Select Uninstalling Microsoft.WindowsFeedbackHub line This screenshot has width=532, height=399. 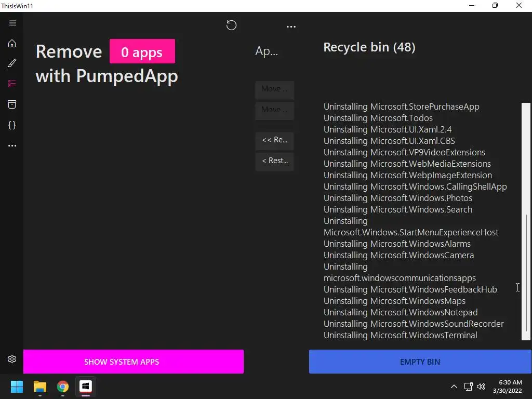click(x=410, y=289)
